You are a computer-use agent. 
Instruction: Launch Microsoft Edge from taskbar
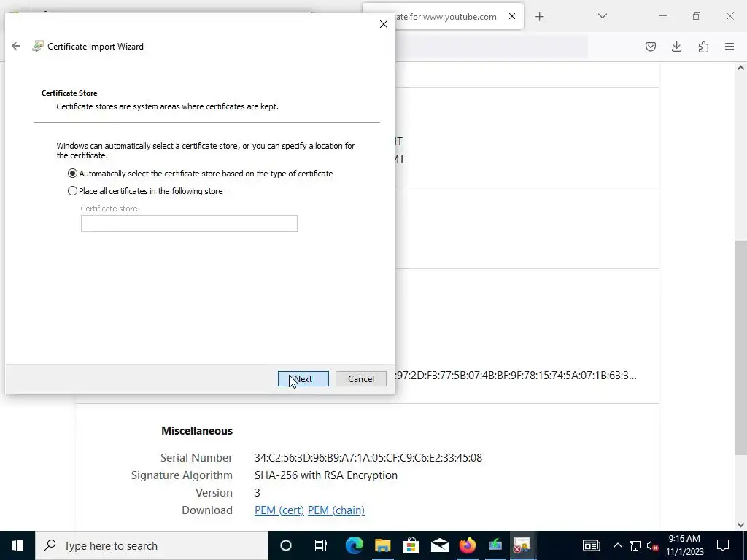[x=354, y=545]
